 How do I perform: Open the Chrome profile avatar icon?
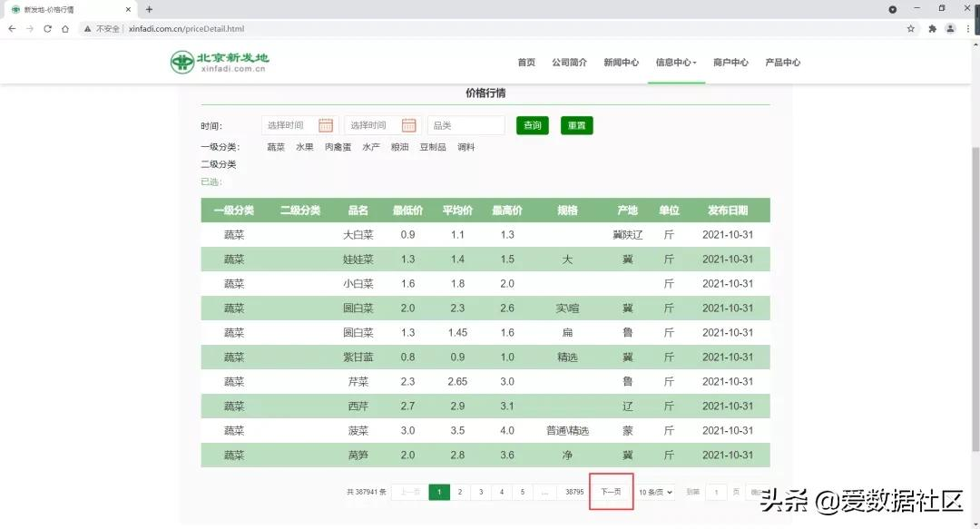950,29
